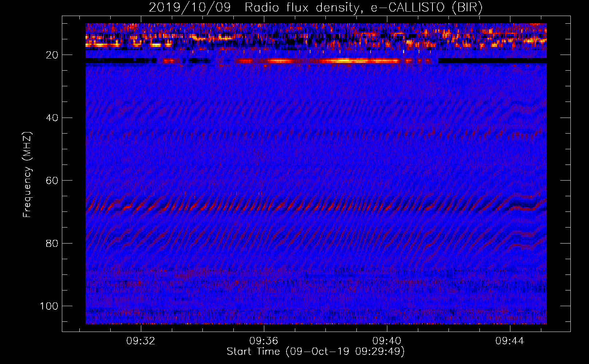Click the 'Start Time (09-Oct-19 09:29:49)' axis label
The height and width of the screenshot is (364, 589).
pos(316,352)
